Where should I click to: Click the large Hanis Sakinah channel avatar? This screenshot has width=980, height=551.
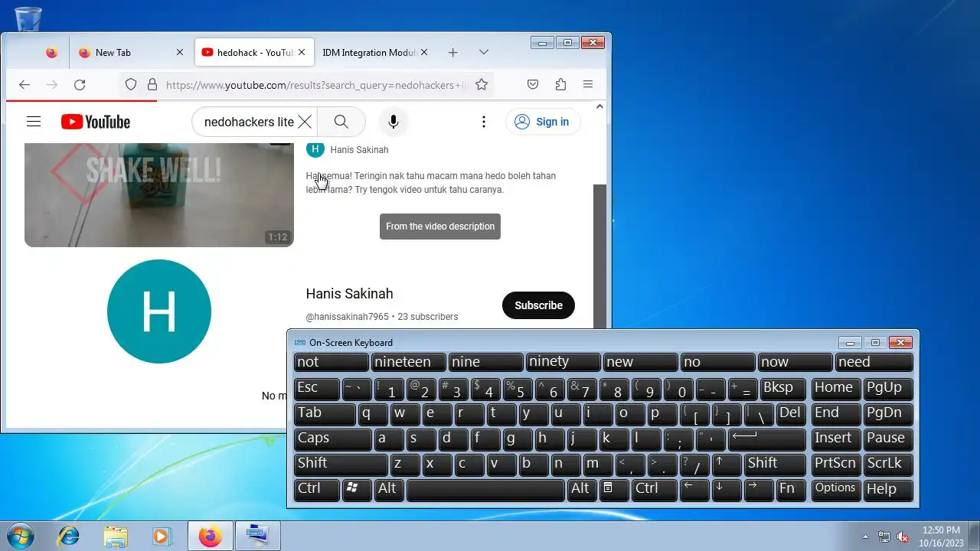point(159,311)
